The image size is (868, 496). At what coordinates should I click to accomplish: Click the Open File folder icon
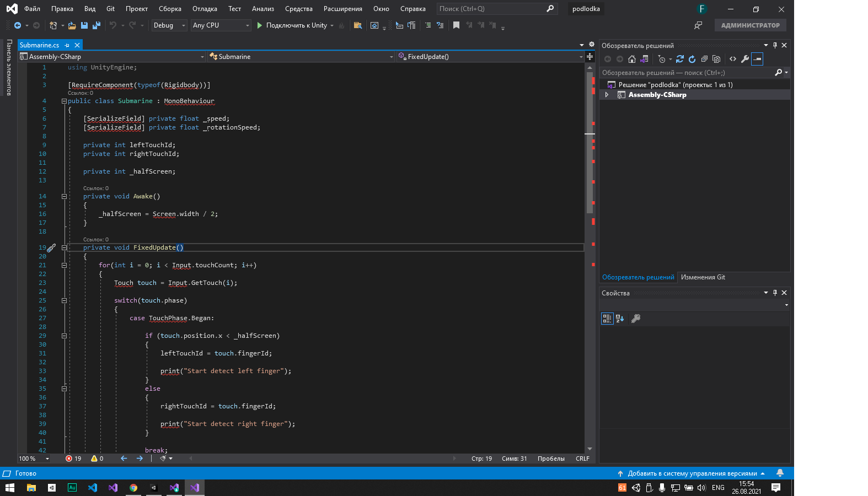tap(72, 25)
